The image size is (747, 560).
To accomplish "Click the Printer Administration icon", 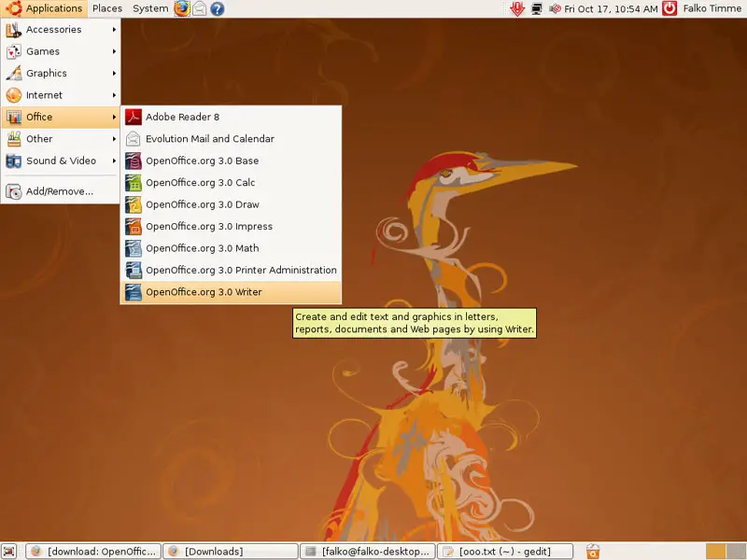I will tap(134, 270).
